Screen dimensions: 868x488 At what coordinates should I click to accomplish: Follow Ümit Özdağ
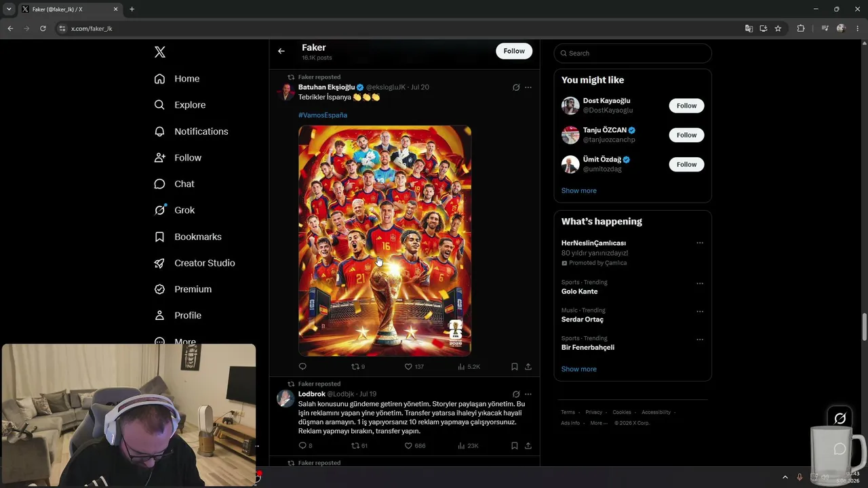(x=686, y=164)
